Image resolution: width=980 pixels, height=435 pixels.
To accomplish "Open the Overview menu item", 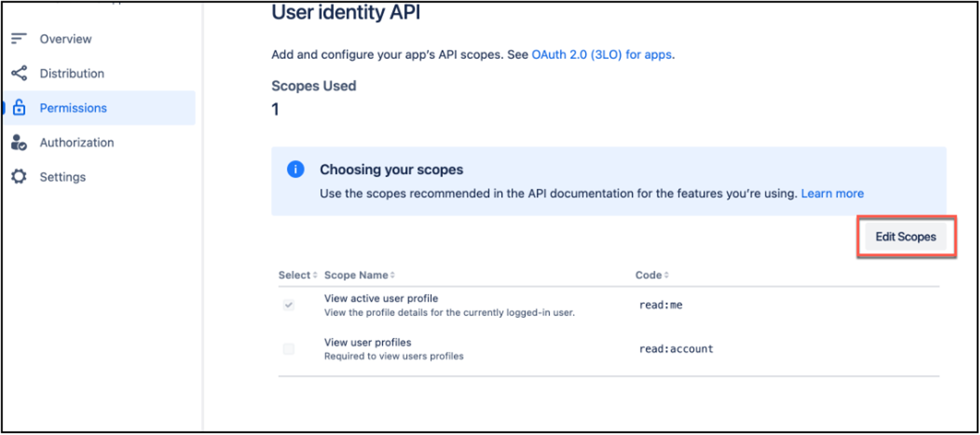I will [x=66, y=39].
